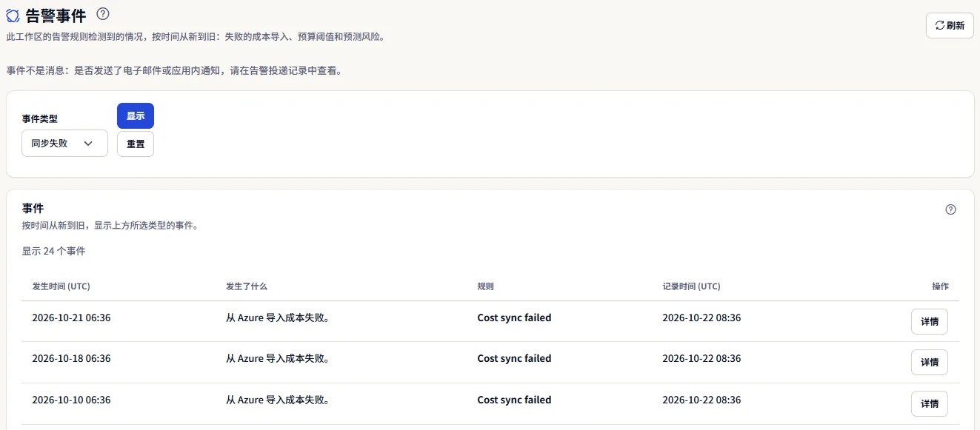Click 从 Azure 导入成本失败 in the 2026-10-10 row
The image size is (980, 430).
point(278,400)
